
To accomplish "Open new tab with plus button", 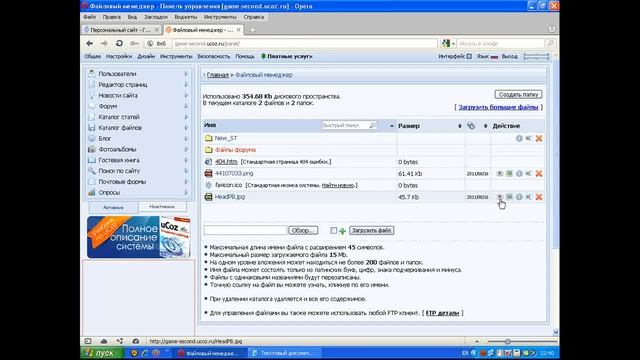I will coord(252,30).
